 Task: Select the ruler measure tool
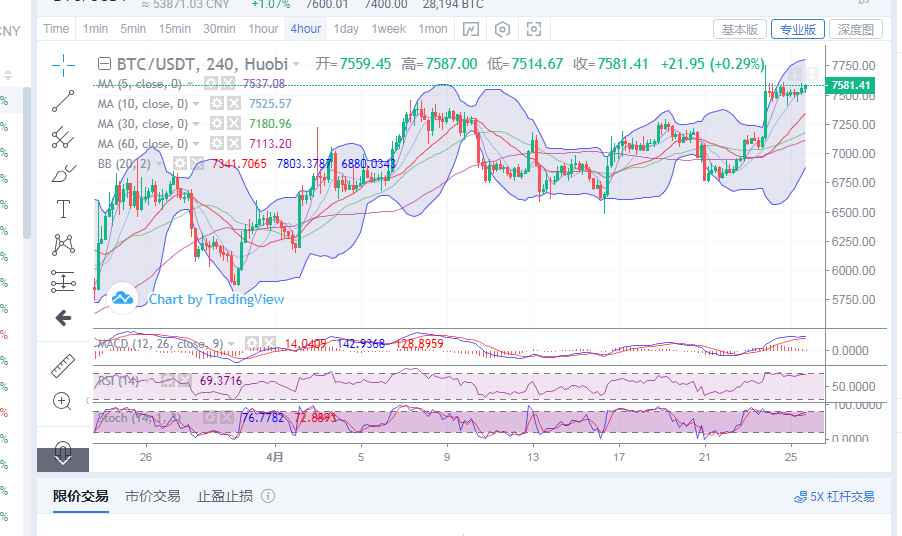point(63,366)
